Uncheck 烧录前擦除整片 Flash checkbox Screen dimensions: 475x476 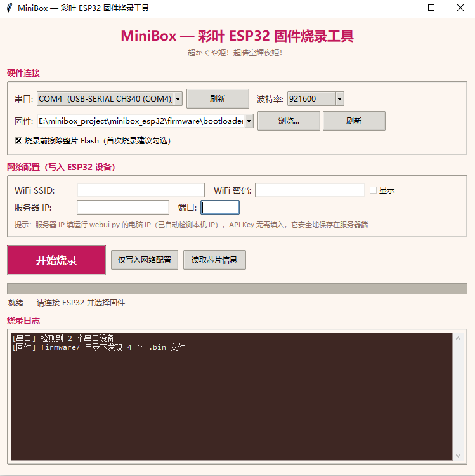[18, 140]
